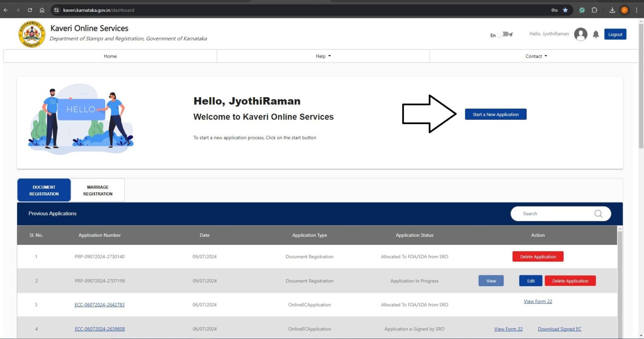Bookmark page with the star icon

click(565, 10)
